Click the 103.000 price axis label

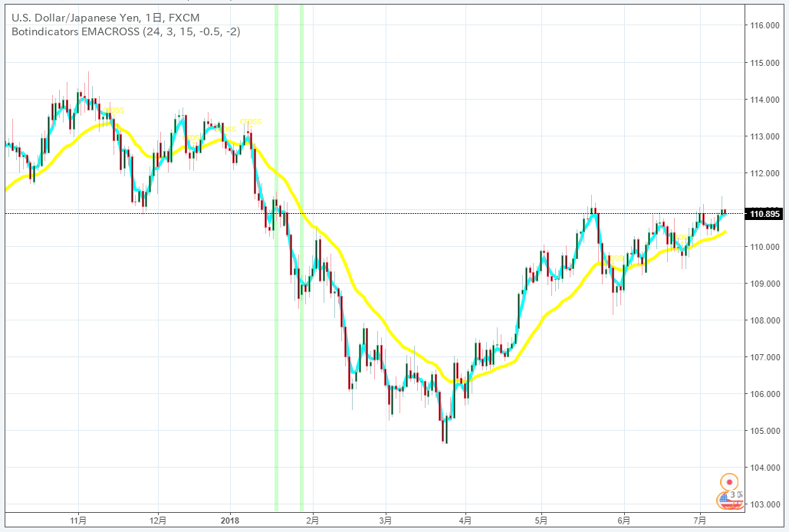(x=765, y=504)
